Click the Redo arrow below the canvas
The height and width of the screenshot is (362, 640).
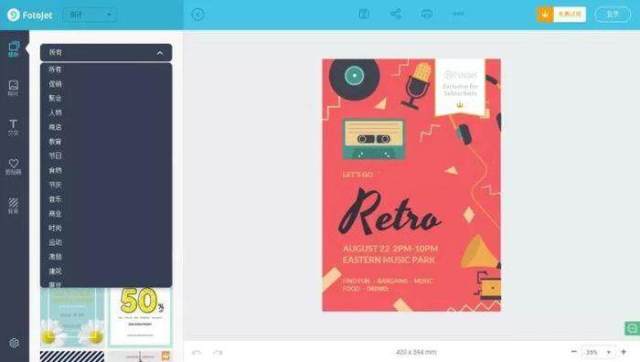(x=218, y=352)
